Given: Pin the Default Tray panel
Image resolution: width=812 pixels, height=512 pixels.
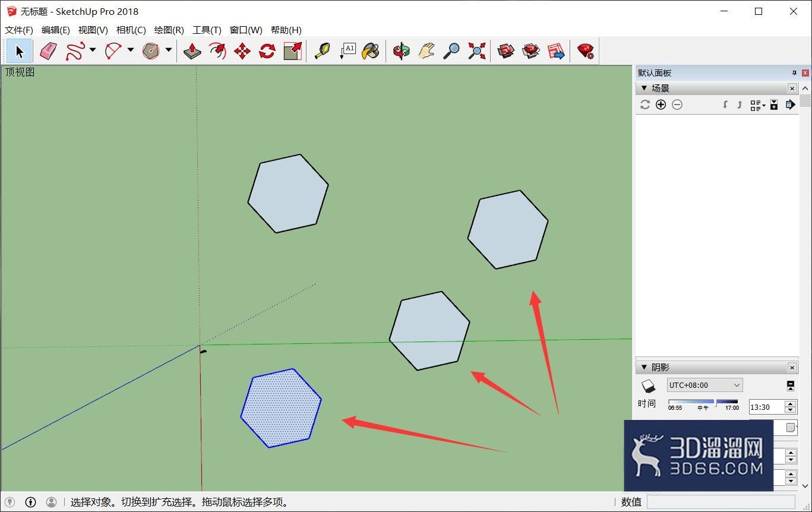Looking at the screenshot, I should 794,73.
